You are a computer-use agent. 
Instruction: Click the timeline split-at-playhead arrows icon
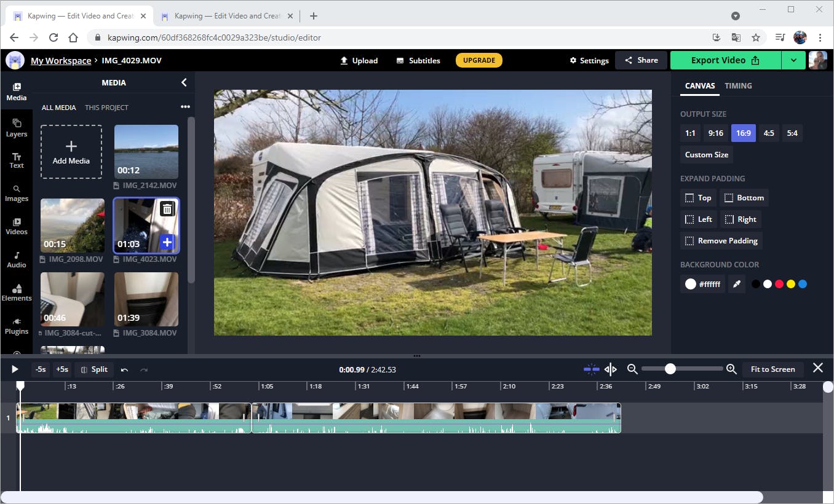coord(611,369)
